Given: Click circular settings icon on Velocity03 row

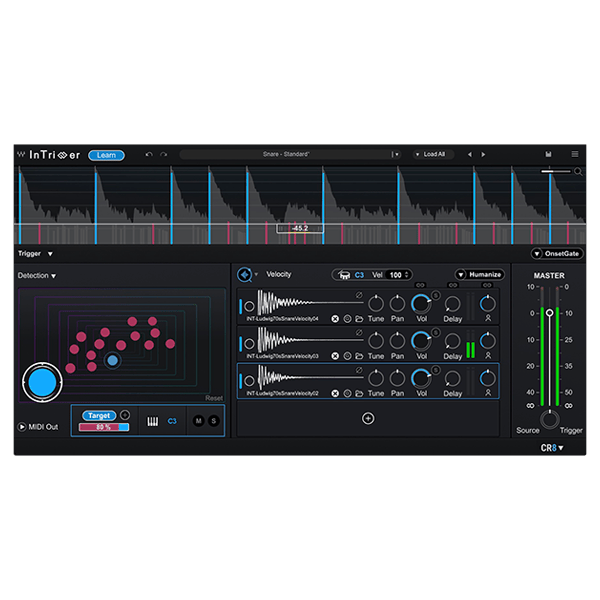Looking at the screenshot, I should (x=347, y=356).
